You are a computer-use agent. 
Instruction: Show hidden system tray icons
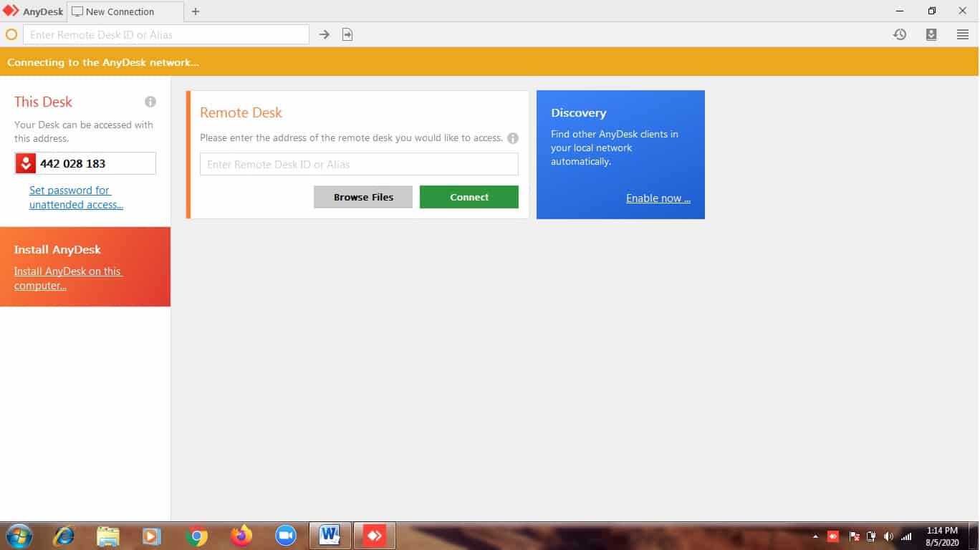pyautogui.click(x=815, y=536)
